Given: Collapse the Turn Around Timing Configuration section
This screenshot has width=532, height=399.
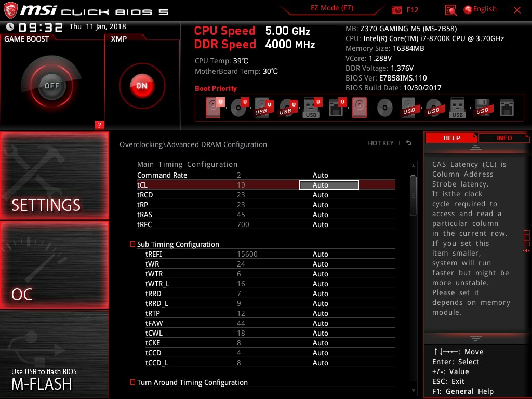Looking at the screenshot, I should pyautogui.click(x=132, y=382).
